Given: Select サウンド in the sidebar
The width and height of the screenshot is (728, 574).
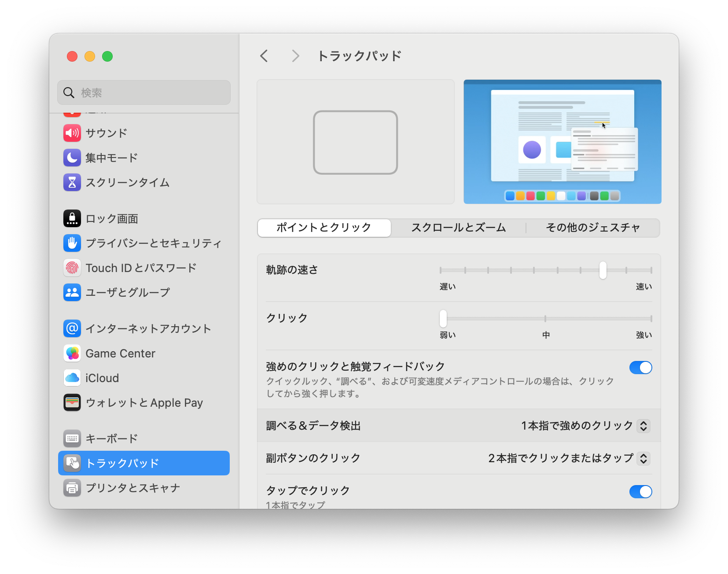Looking at the screenshot, I should [107, 133].
